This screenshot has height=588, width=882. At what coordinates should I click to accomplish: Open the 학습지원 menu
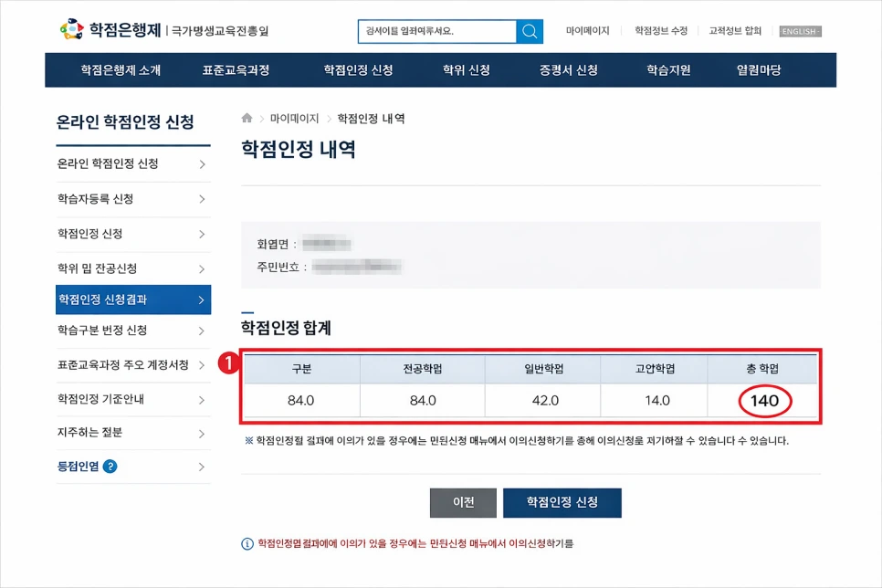pyautogui.click(x=667, y=69)
